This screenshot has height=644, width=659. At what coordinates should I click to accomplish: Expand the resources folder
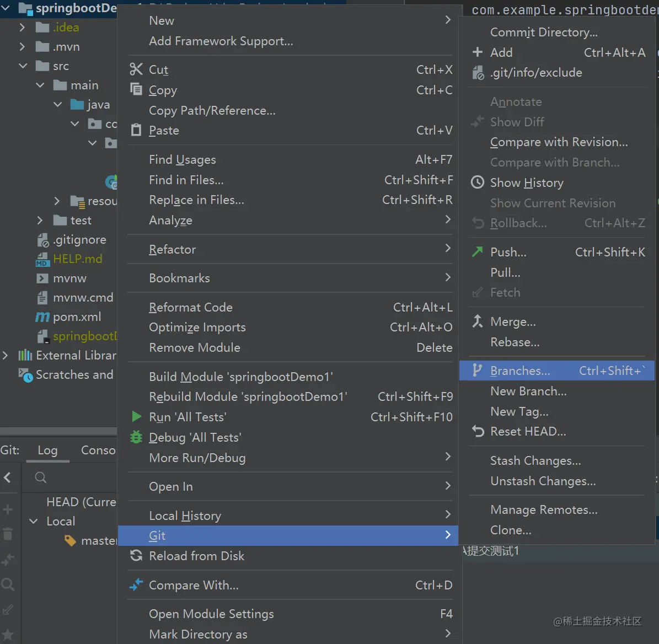[x=57, y=201]
